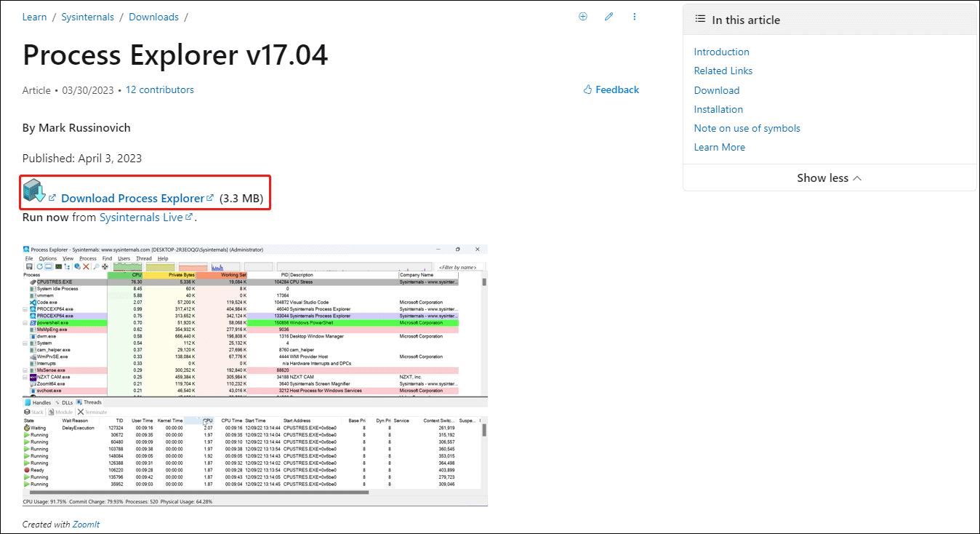Screen dimensions: 980x534
Task: Click the Find Handle or DLL magnifier icon
Action: 96,266
